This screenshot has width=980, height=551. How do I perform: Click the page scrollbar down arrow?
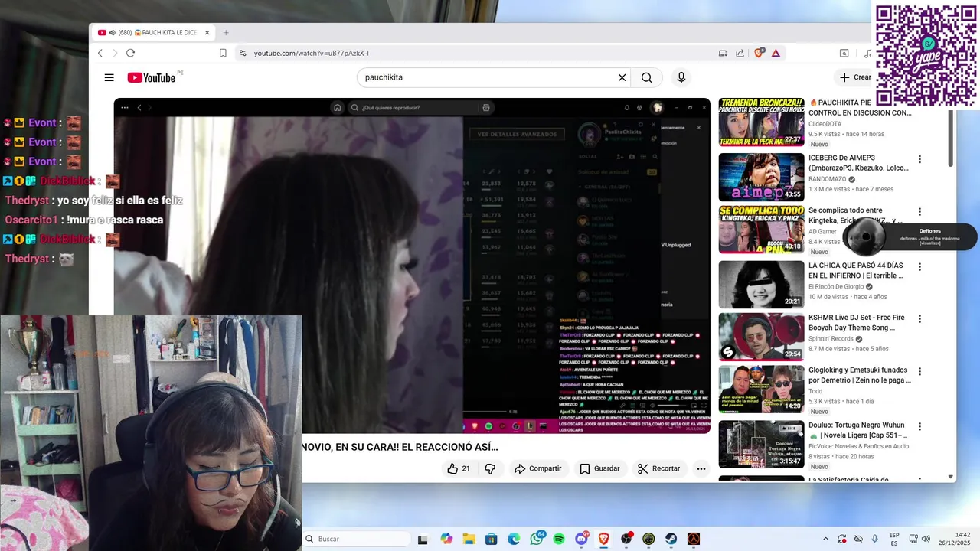click(x=951, y=477)
